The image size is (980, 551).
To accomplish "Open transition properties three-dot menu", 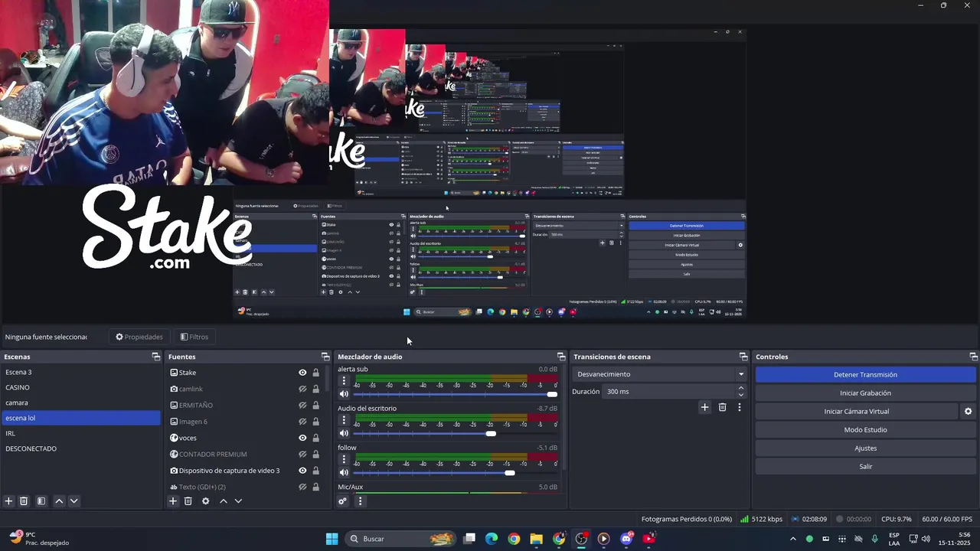I will click(x=739, y=407).
